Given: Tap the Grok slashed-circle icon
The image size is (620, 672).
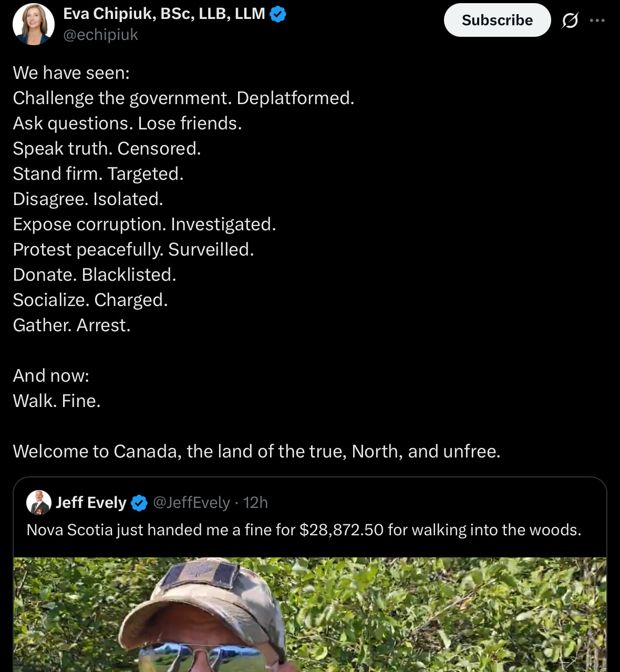Looking at the screenshot, I should [x=570, y=21].
